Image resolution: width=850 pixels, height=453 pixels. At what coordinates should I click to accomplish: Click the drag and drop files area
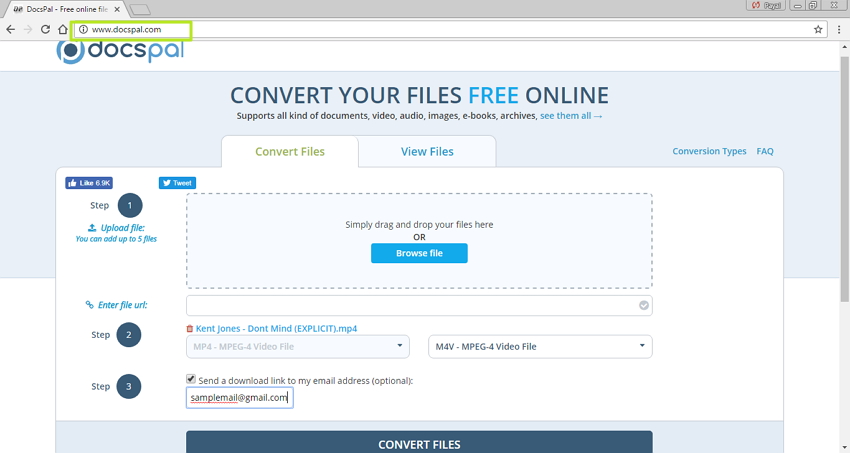pyautogui.click(x=419, y=241)
